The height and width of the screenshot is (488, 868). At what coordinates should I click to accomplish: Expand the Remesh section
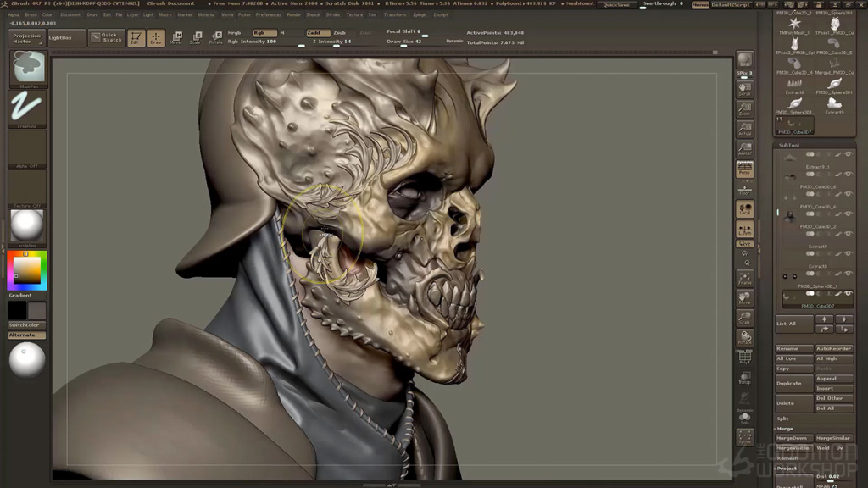point(787,458)
